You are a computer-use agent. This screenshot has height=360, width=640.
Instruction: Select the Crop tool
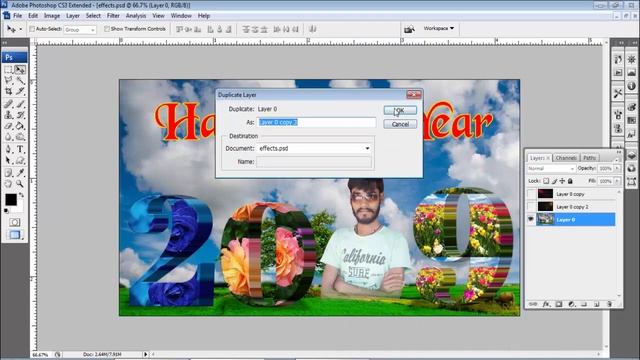coord(9,91)
